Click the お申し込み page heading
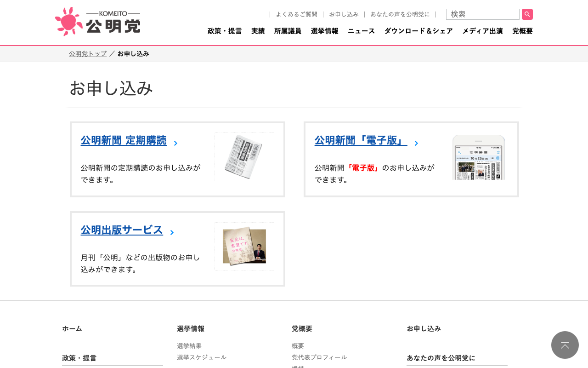This screenshot has height=368, width=588. pos(111,88)
